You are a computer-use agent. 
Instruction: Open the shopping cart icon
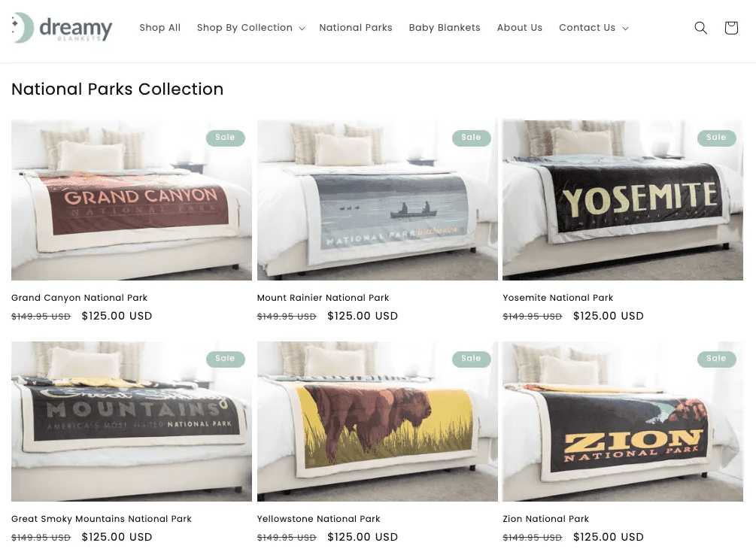(731, 28)
